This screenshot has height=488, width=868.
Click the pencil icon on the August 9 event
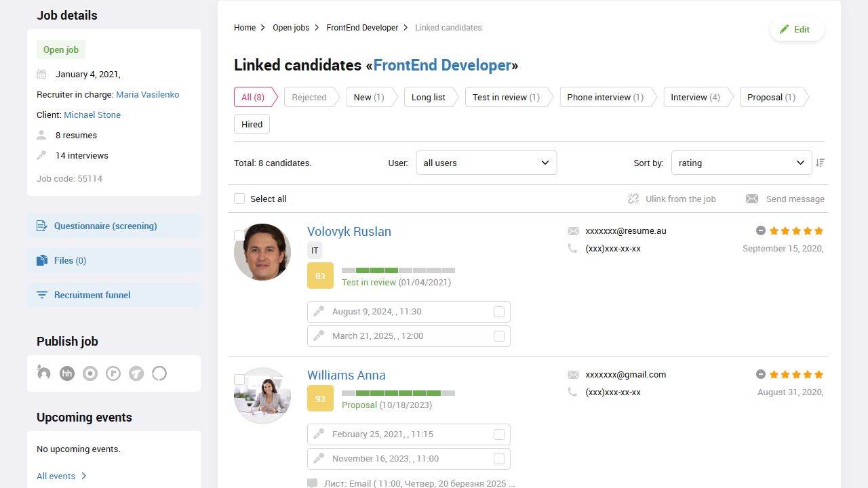[318, 311]
